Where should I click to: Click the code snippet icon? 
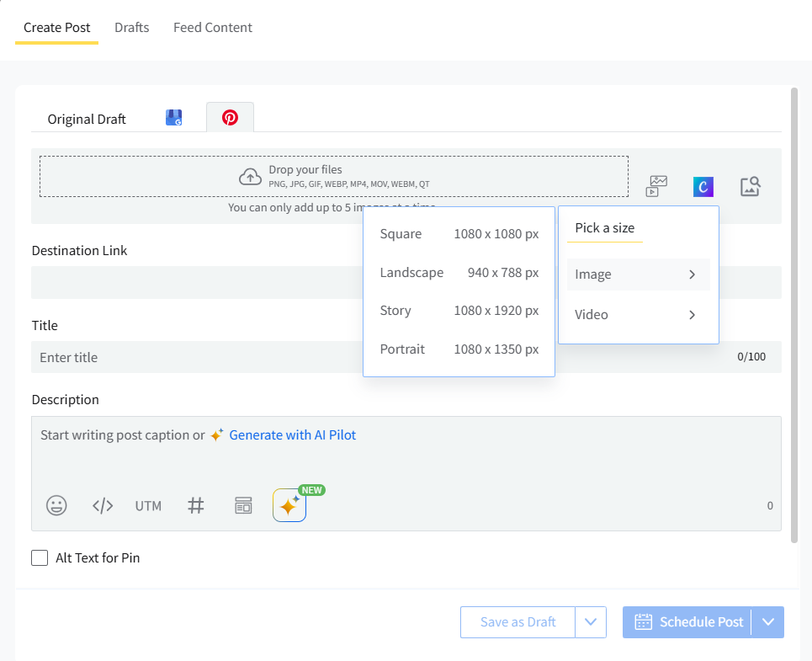point(103,505)
